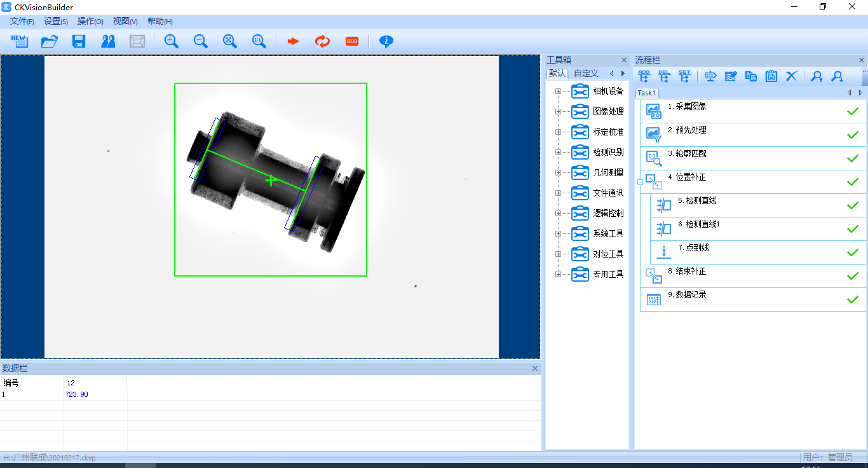Switch to the 自定义 toolbox tab
Screen dimensions: 868x468
click(x=586, y=73)
